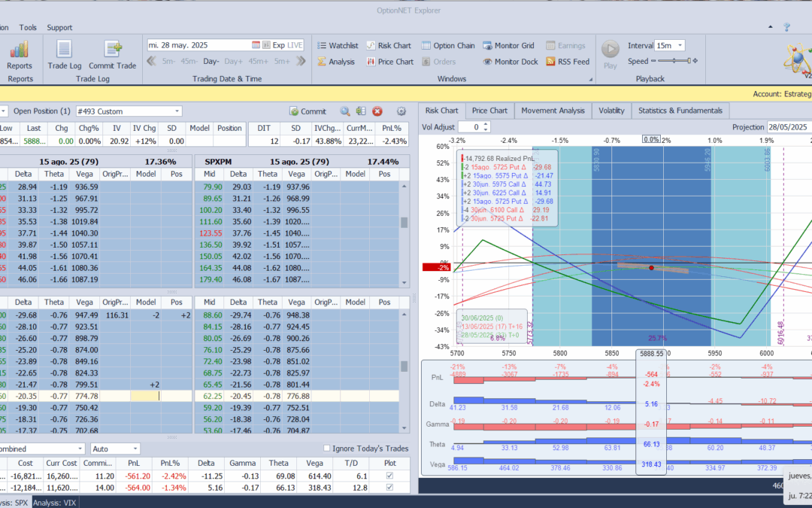Open the Watchlist window
The height and width of the screenshot is (508, 812).
click(337, 45)
